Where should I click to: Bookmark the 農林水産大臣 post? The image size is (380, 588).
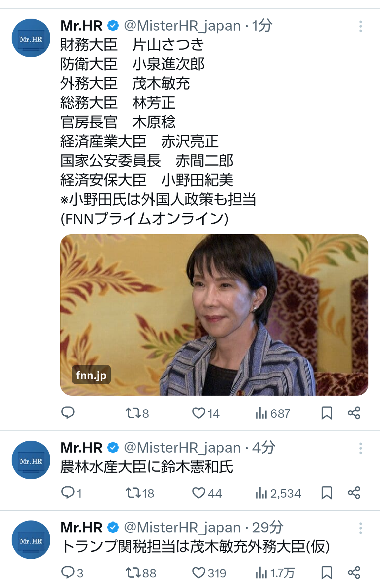point(327,493)
